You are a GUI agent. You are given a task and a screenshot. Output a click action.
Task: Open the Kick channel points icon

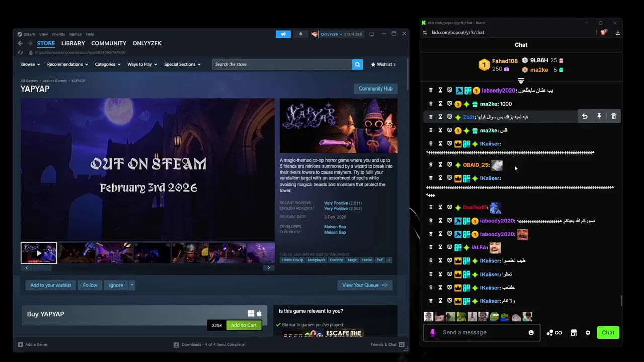tap(554, 333)
